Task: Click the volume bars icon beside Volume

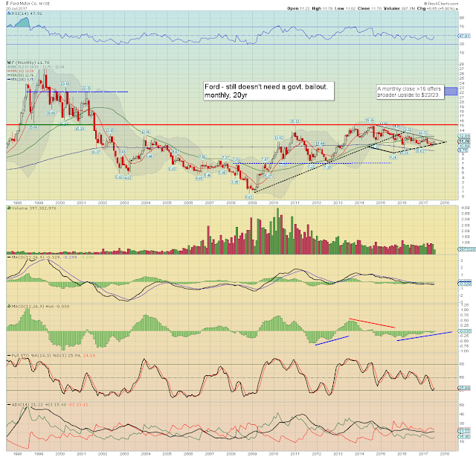Action: point(9,208)
